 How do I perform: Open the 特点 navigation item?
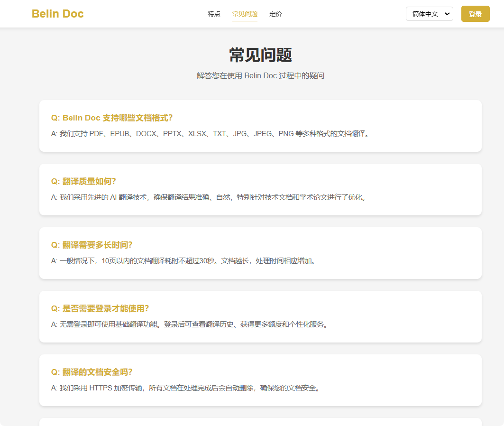(214, 14)
